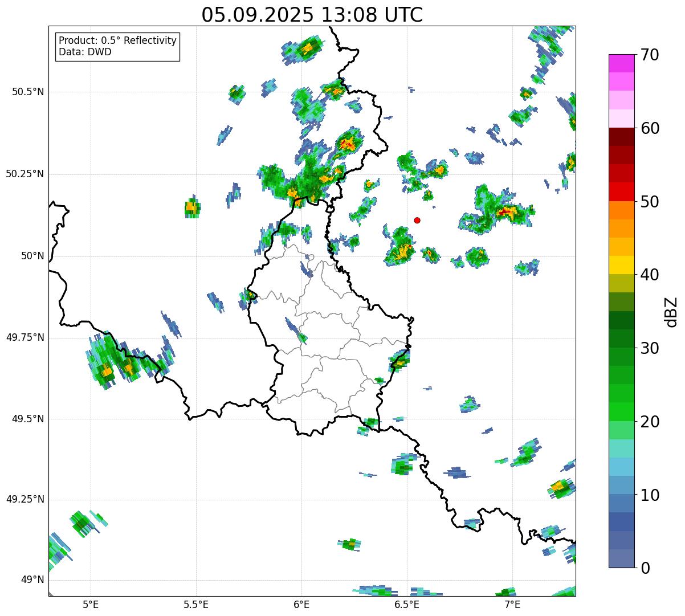Click the 6°E longitude label

(x=301, y=604)
